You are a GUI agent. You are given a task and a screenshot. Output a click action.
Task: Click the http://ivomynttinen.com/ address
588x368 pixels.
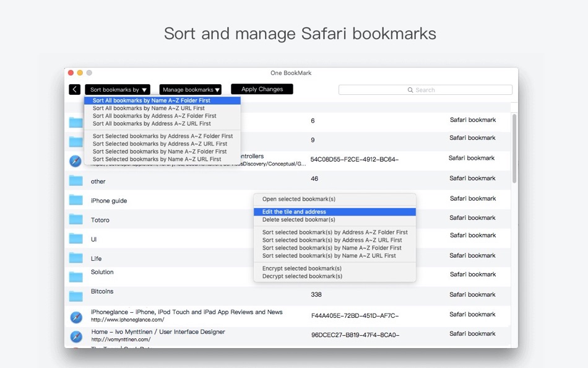coord(121,340)
